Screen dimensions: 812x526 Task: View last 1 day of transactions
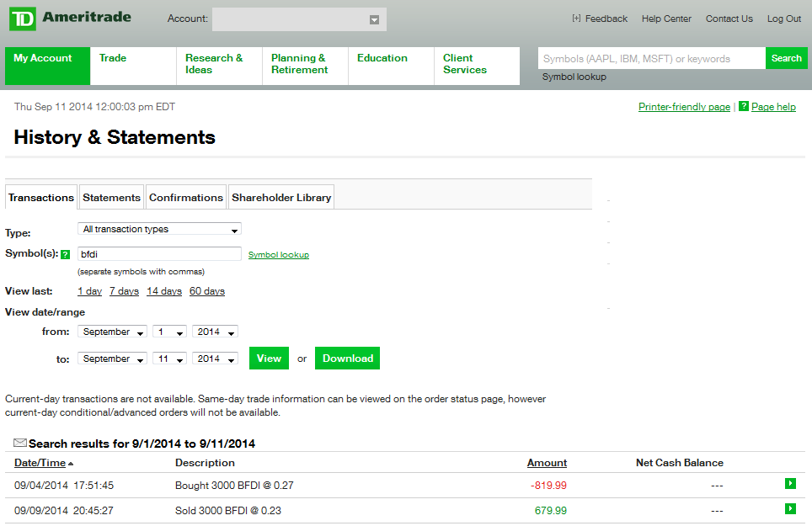coord(89,291)
